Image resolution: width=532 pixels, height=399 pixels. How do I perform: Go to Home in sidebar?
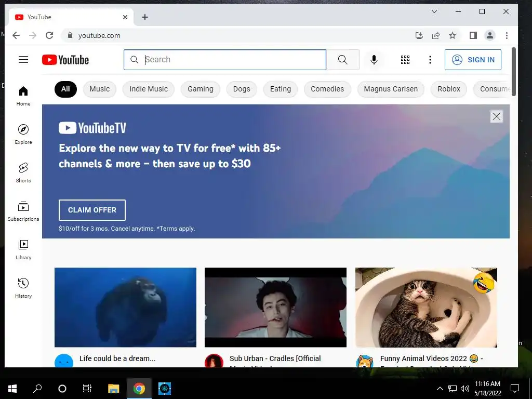(x=23, y=96)
